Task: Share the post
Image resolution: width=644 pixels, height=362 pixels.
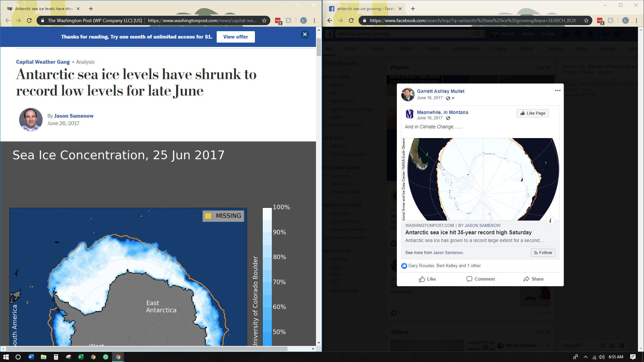Action: (x=533, y=279)
